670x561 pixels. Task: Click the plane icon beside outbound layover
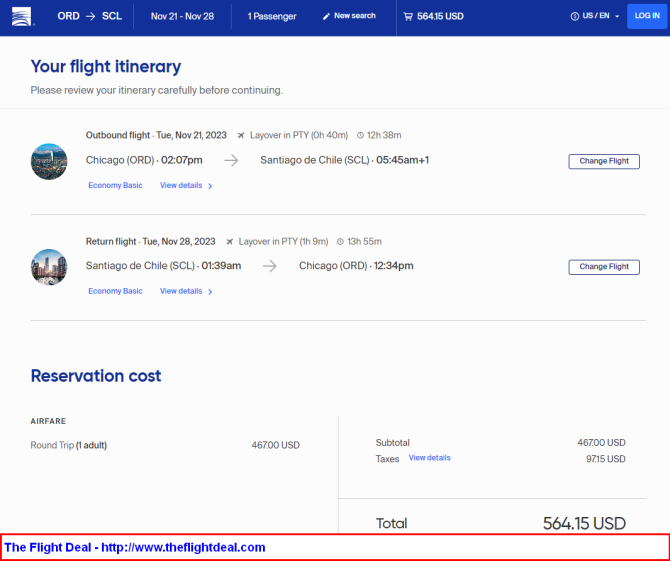click(x=241, y=135)
